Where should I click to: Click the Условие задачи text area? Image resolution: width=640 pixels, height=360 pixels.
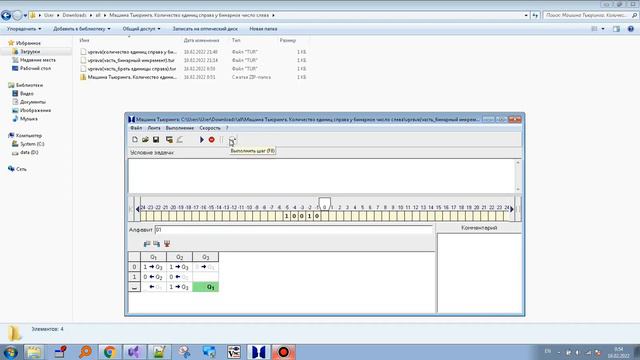tap(322, 176)
